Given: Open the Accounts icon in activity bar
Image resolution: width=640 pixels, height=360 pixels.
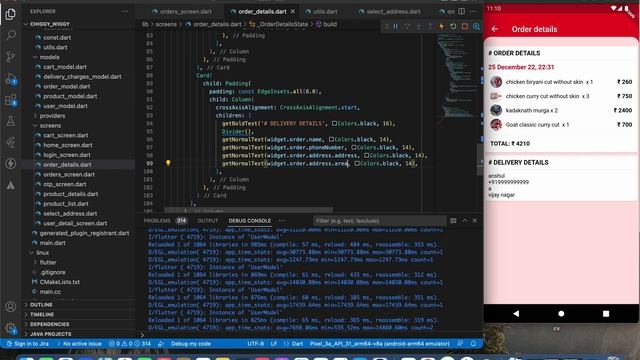Looking at the screenshot, I should [11, 307].
